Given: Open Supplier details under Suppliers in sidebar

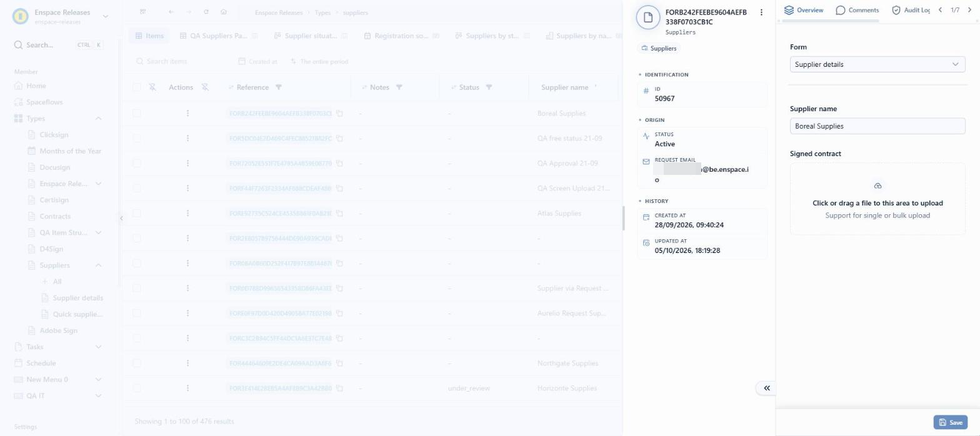Looking at the screenshot, I should coord(77,298).
